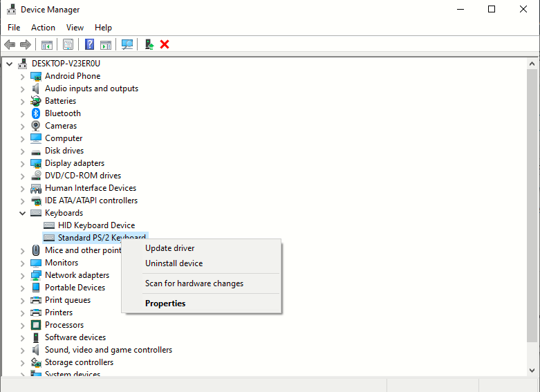This screenshot has height=392, width=540.
Task: Click the Scan for hardware changes monitor icon
Action: pyautogui.click(x=127, y=44)
